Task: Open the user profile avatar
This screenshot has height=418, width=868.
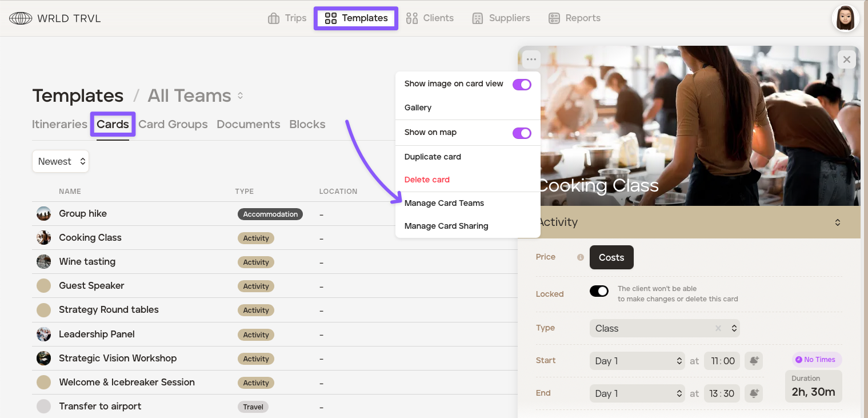Action: point(846,18)
